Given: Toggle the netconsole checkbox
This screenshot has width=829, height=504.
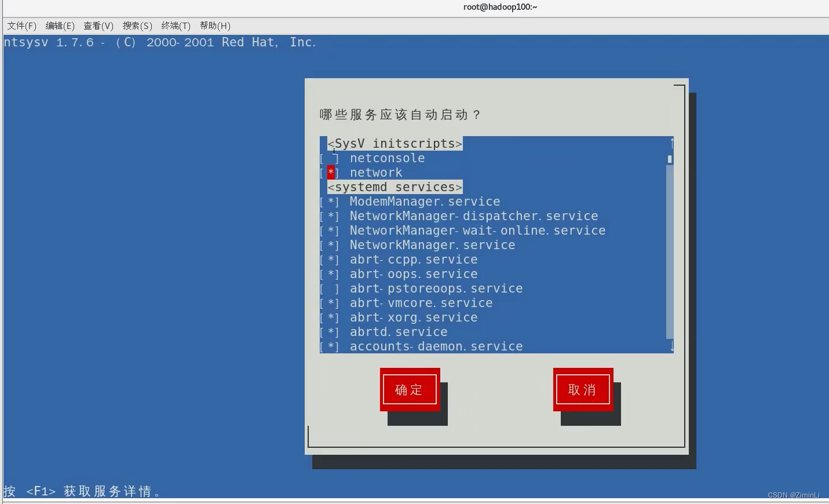Looking at the screenshot, I should [330, 158].
